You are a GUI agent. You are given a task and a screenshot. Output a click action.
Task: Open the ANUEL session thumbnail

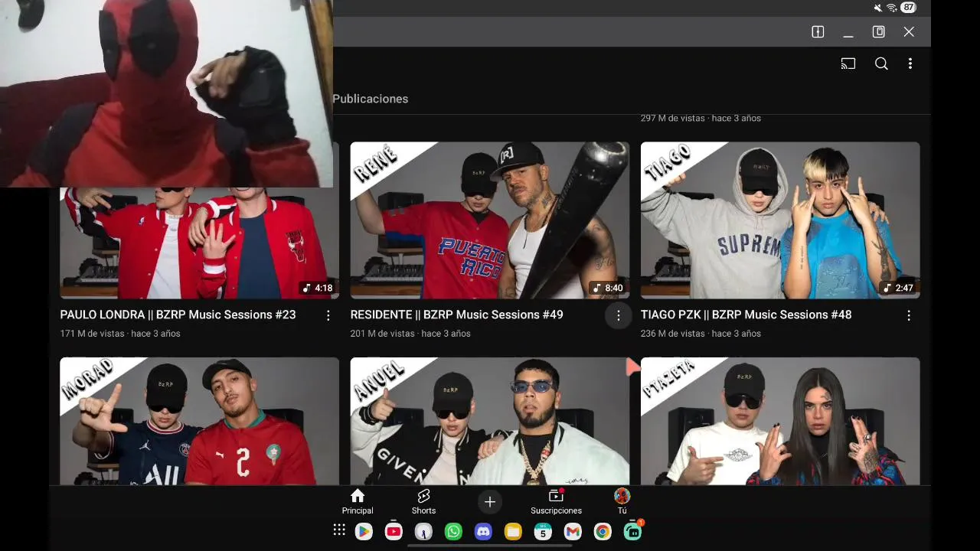490,421
